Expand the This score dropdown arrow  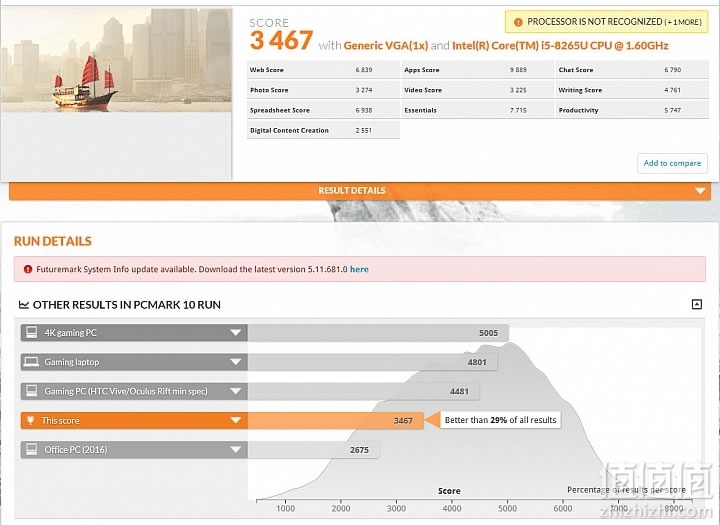click(236, 420)
